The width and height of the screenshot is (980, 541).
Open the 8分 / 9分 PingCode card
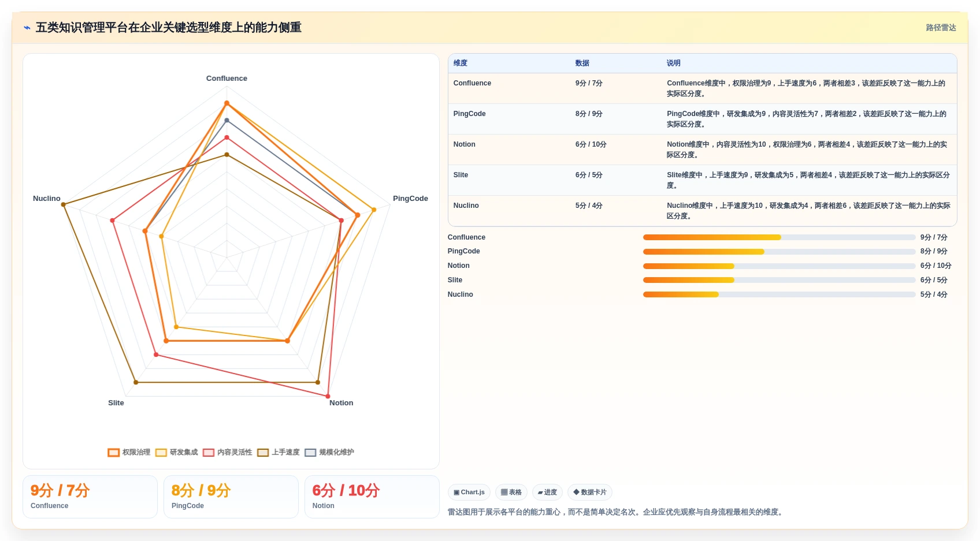(x=231, y=497)
